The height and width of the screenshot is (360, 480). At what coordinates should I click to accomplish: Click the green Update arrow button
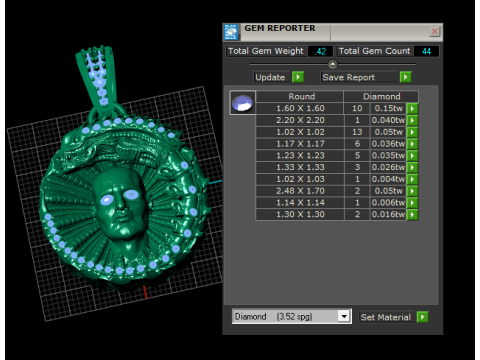tap(298, 77)
